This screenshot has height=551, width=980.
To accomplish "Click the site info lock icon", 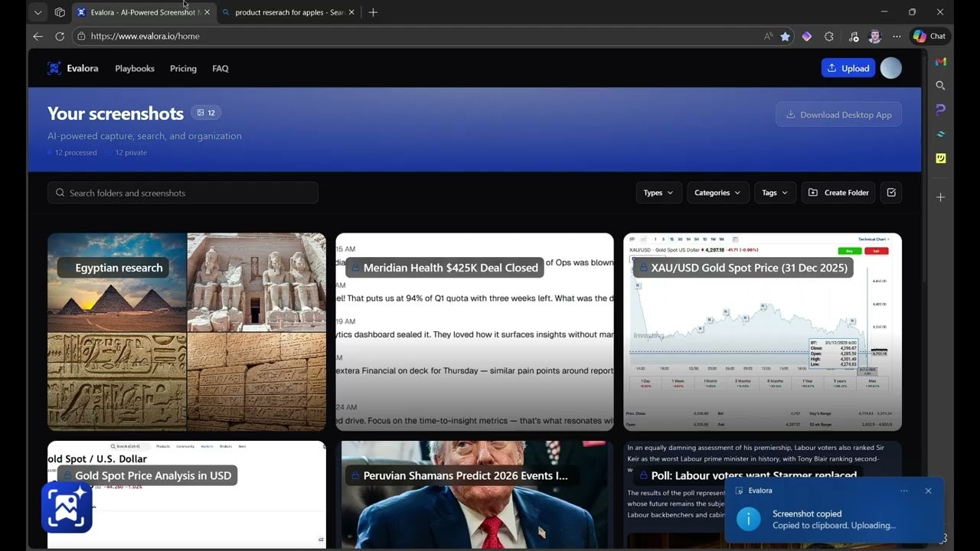I will pyautogui.click(x=81, y=36).
